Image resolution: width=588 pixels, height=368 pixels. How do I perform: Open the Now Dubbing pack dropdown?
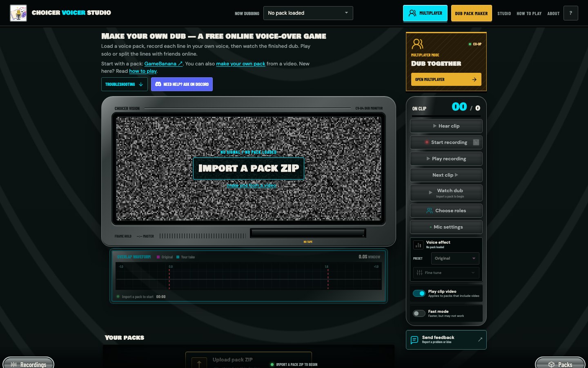[308, 13]
